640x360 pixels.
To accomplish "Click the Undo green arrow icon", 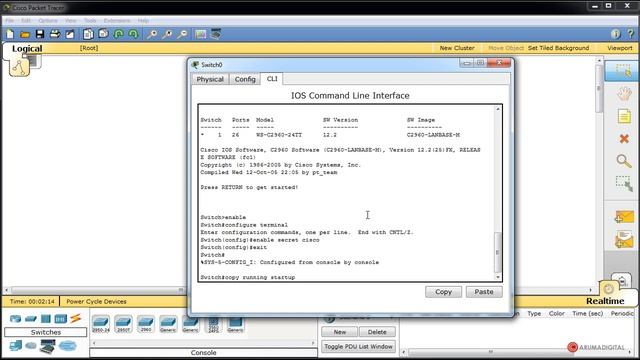I will [x=118, y=34].
